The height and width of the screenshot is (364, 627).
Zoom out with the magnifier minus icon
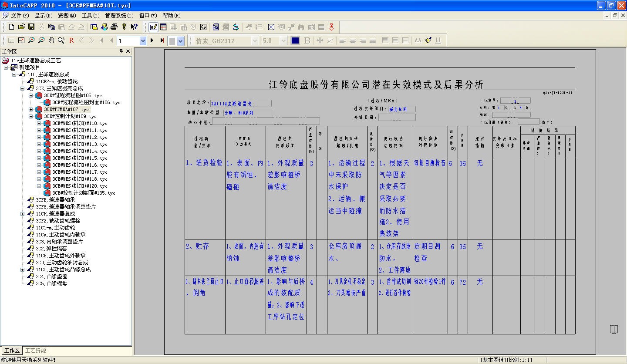pos(41,40)
